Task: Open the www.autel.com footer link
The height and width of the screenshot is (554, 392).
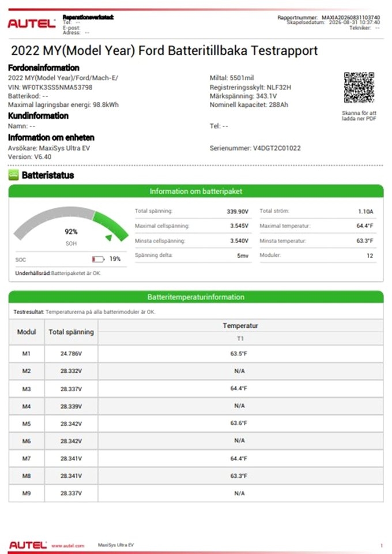Action: [x=68, y=545]
